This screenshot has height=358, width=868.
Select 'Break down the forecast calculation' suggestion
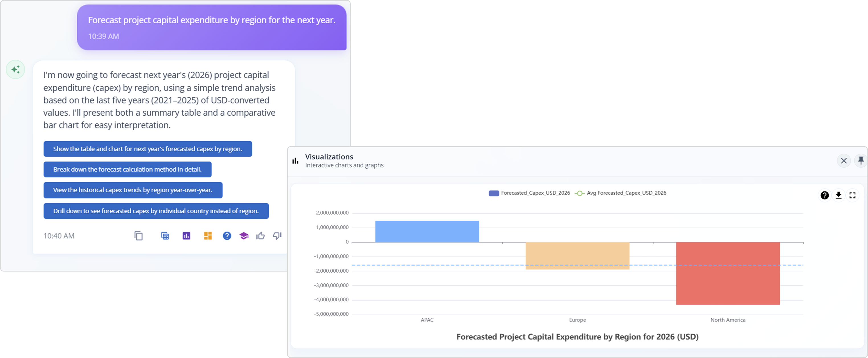pyautogui.click(x=127, y=169)
